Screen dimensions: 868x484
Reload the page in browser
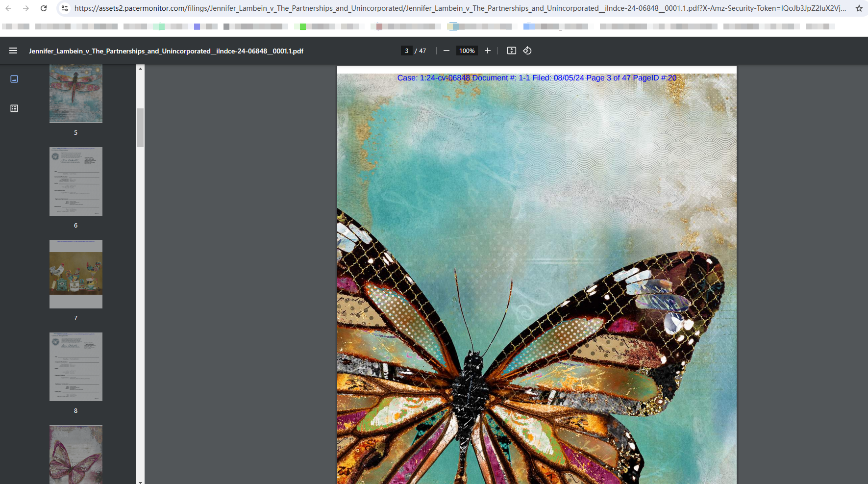coord(44,8)
